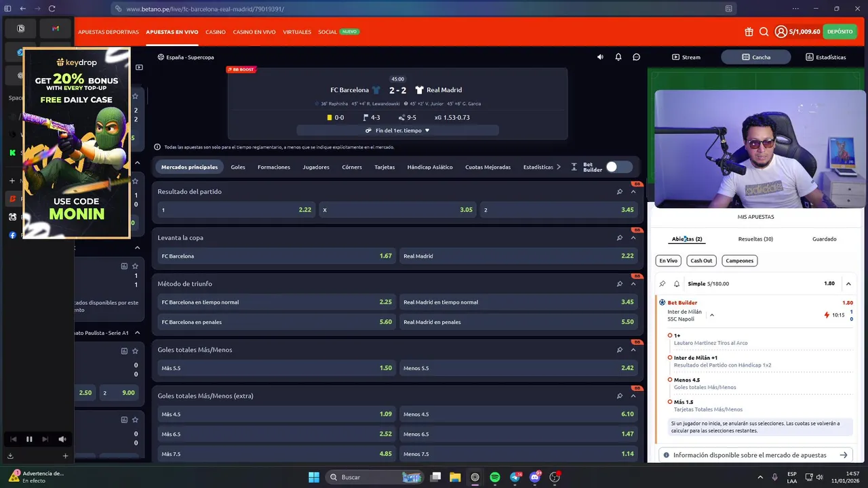
Task: Pin the Goles totales Más/Menos market
Action: [619, 350]
